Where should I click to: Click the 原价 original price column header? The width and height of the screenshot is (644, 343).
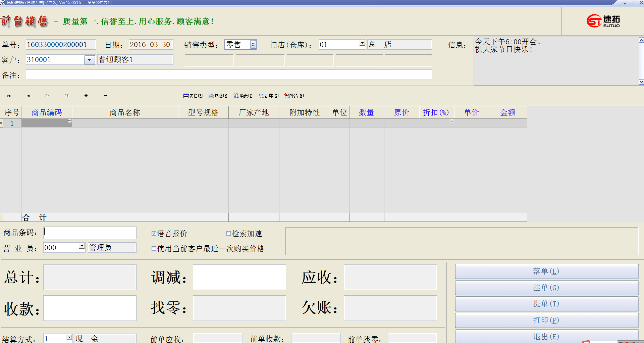pyautogui.click(x=401, y=112)
